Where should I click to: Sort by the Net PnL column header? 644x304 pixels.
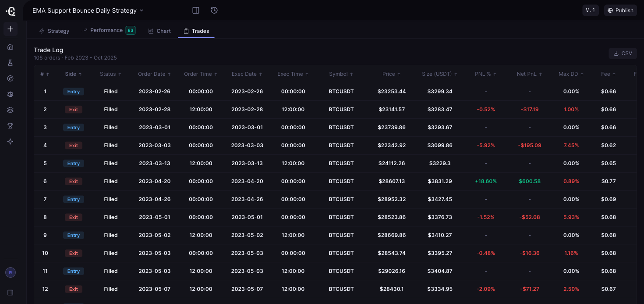[530, 74]
